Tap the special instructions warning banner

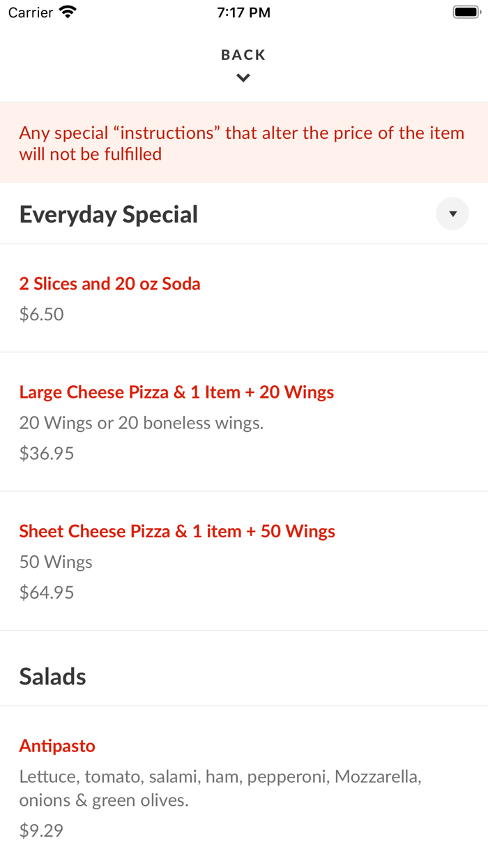pos(242,143)
